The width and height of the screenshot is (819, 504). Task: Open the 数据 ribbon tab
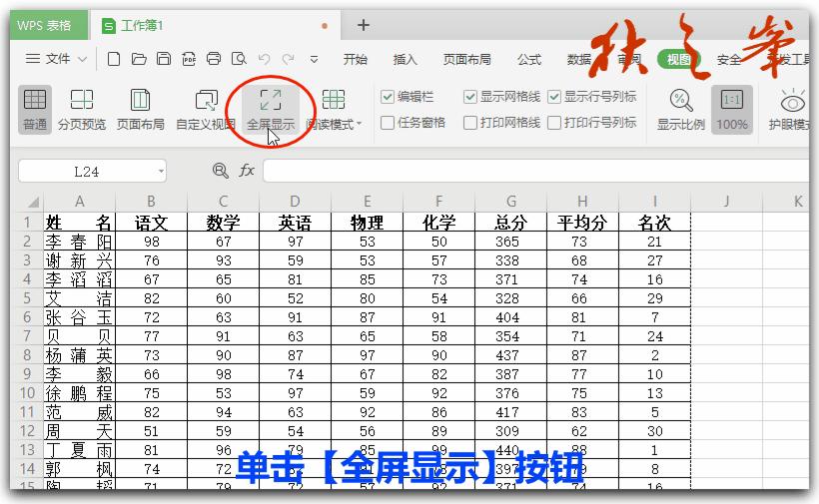coord(579,60)
